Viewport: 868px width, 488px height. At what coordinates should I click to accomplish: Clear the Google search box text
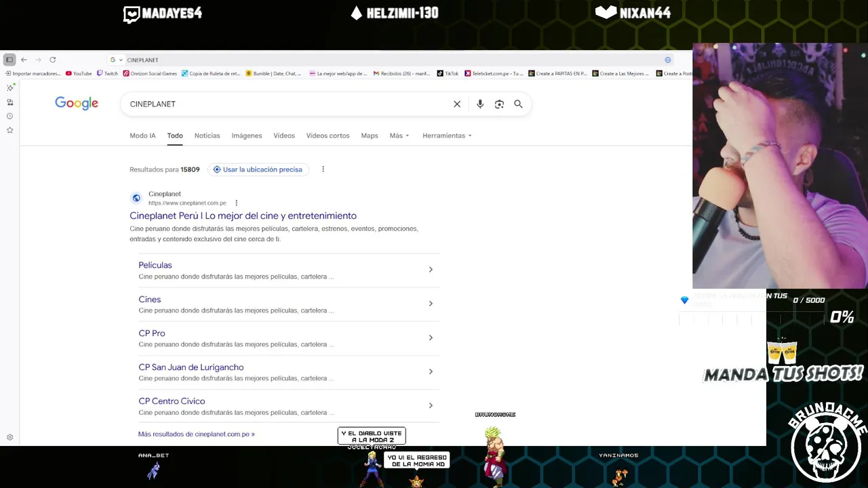coord(457,104)
